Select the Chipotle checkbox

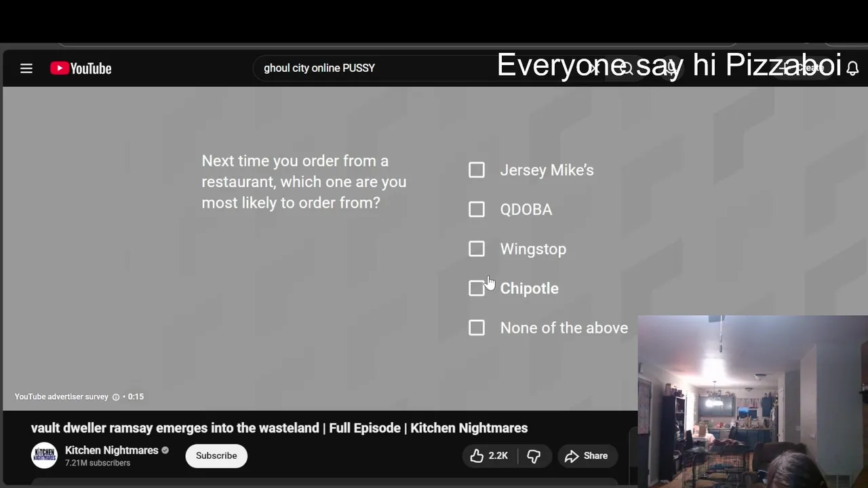477,288
